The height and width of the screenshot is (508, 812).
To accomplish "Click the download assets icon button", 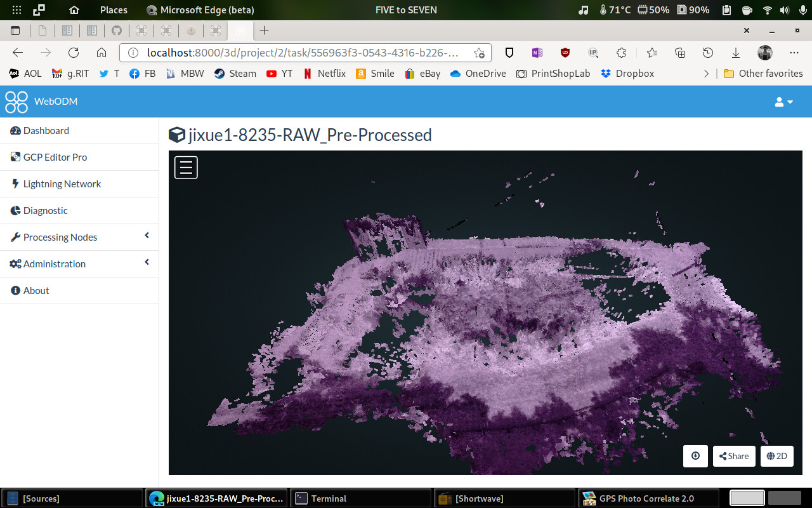I will tap(695, 456).
